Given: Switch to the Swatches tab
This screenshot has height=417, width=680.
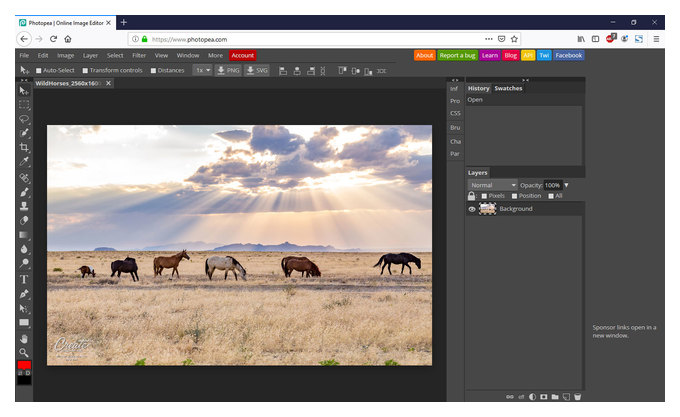Looking at the screenshot, I should click(x=508, y=88).
